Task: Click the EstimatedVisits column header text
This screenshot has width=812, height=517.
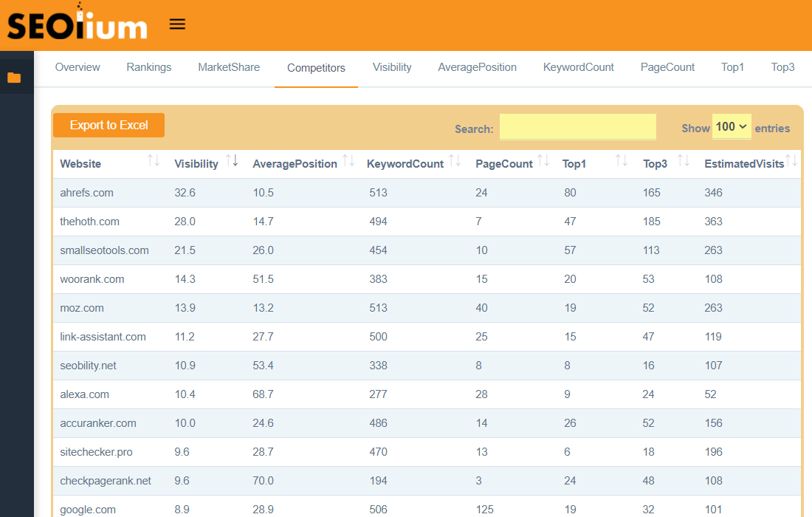Action: 744,164
